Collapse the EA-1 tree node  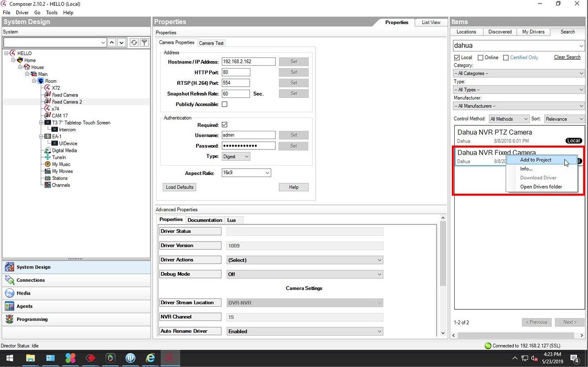[x=41, y=137]
